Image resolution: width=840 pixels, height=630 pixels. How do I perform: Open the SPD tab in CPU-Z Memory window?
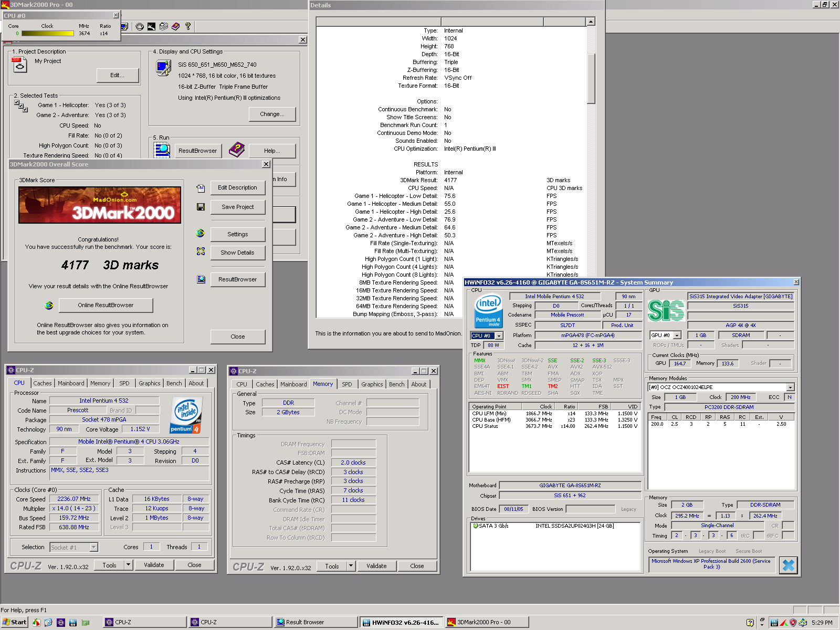tap(347, 384)
